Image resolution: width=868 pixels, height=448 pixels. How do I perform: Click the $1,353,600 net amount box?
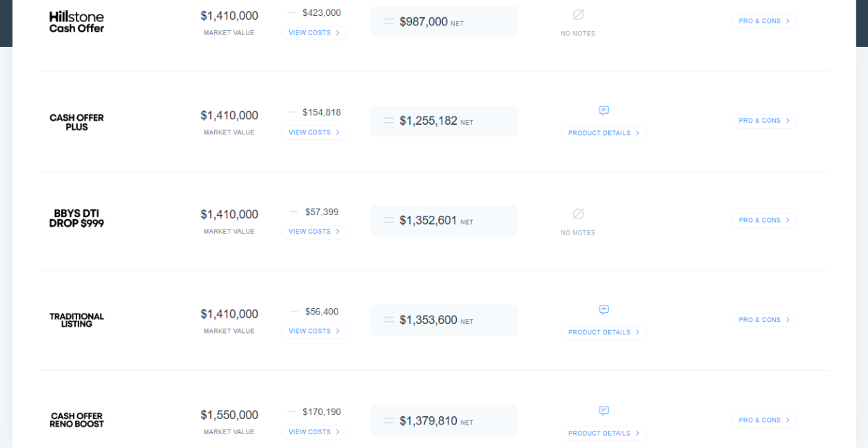(444, 320)
